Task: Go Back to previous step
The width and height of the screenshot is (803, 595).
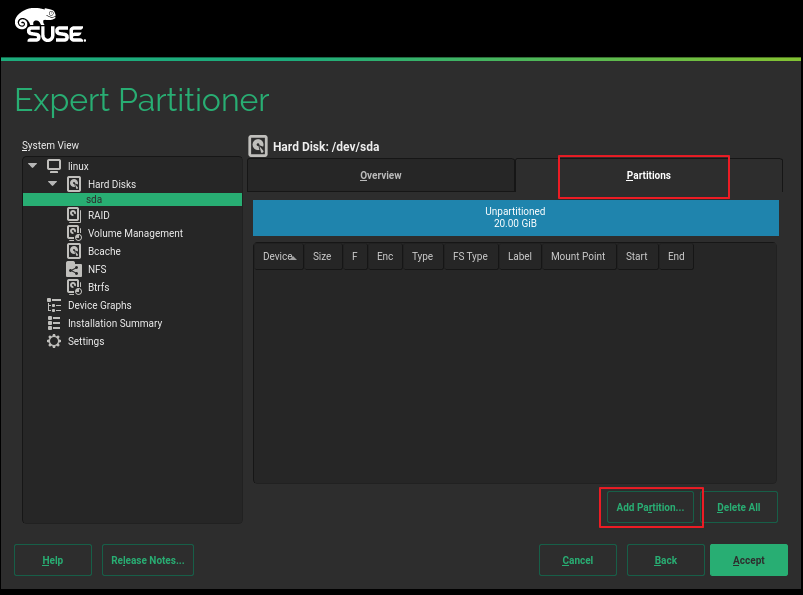Action: 666,560
